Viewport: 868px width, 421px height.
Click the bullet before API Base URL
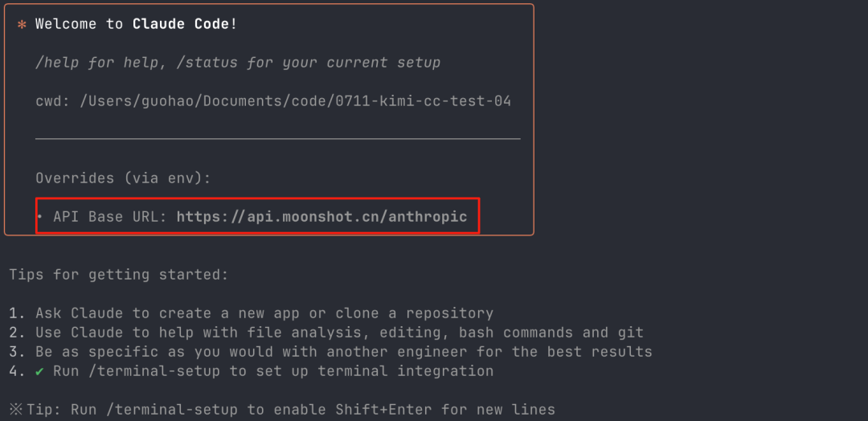point(40,217)
